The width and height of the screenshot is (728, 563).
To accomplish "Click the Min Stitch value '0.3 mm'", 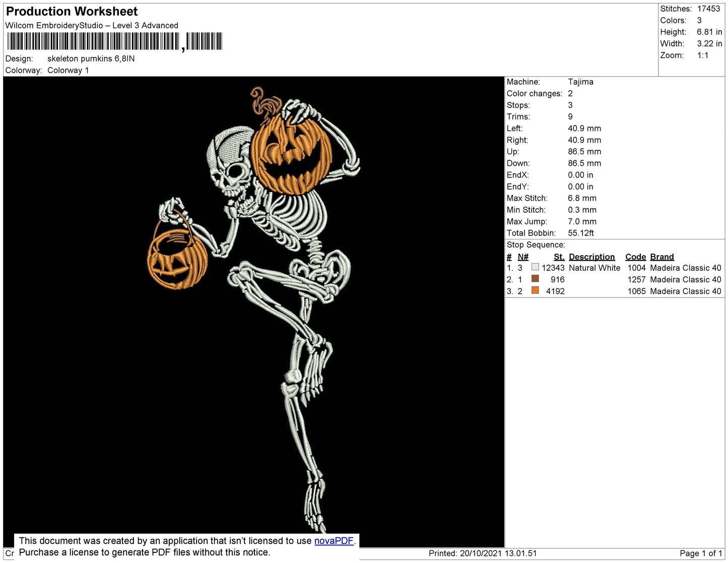I will tap(582, 210).
